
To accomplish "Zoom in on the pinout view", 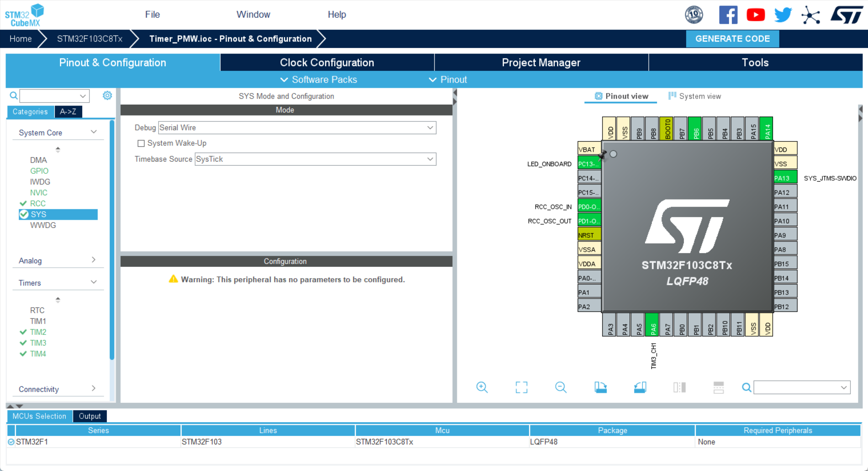I will pos(482,387).
